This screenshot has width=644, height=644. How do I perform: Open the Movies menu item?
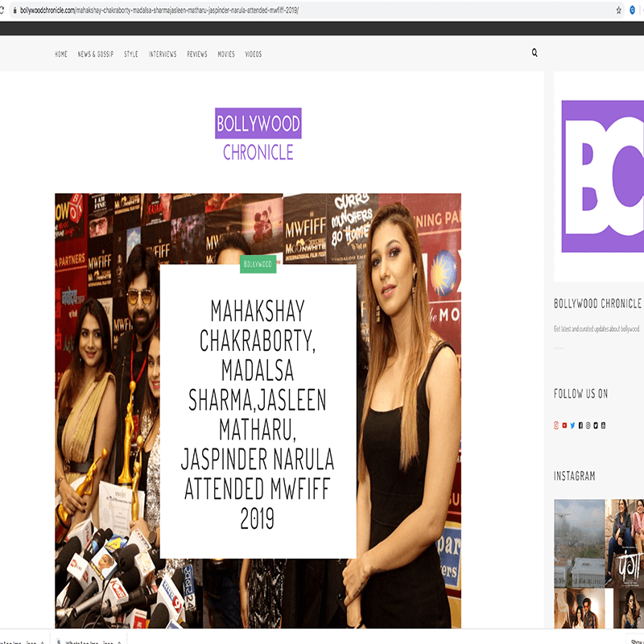tap(226, 54)
